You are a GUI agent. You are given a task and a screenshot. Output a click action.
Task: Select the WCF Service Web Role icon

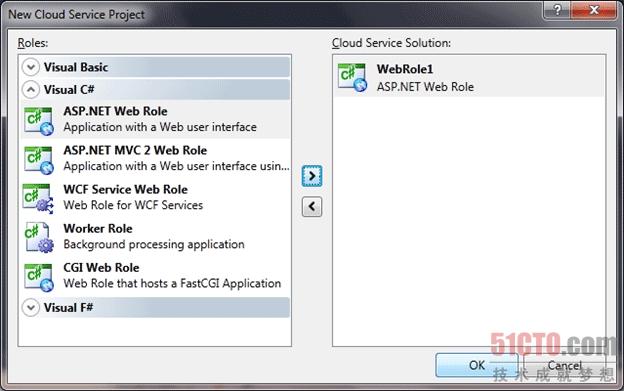click(39, 198)
